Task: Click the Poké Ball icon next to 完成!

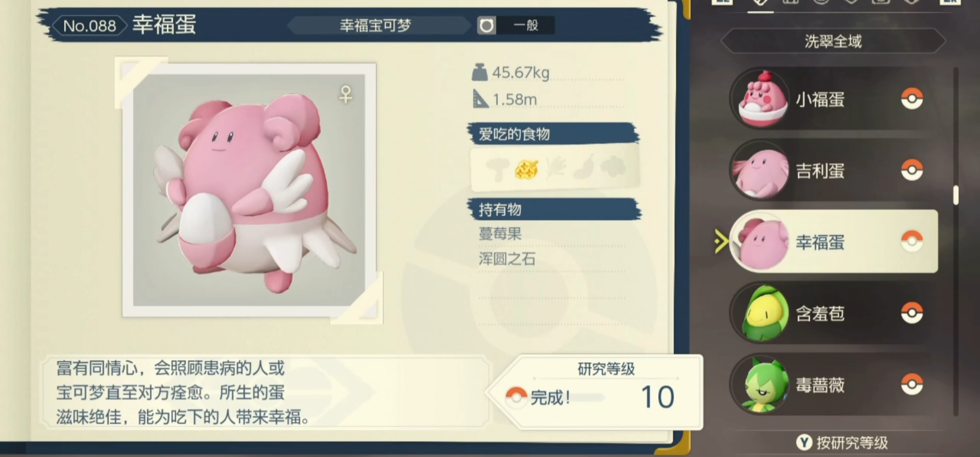Action: tap(517, 396)
